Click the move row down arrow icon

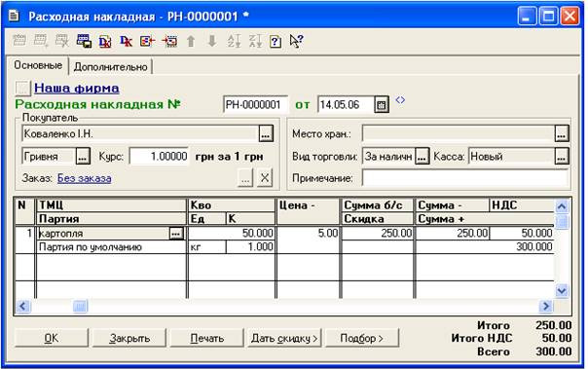(212, 41)
